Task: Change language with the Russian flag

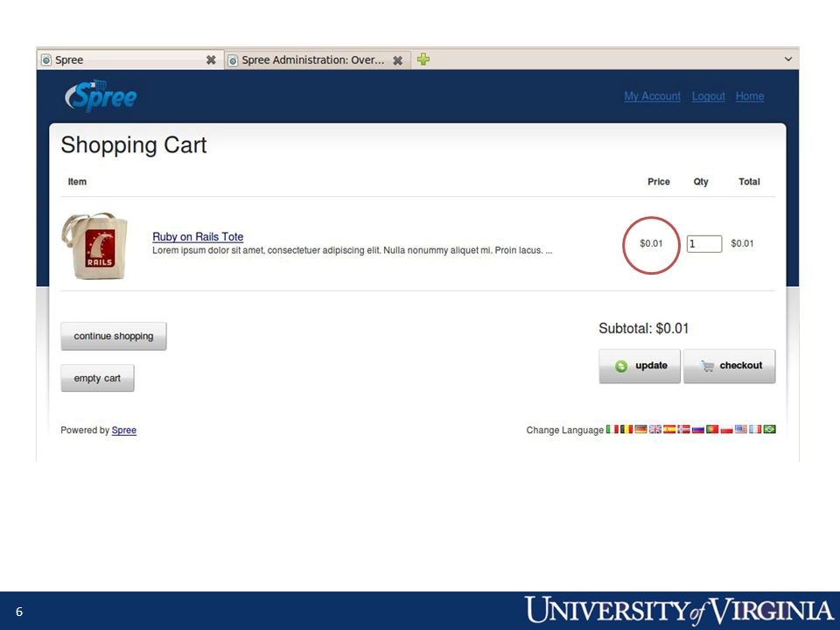Action: tap(698, 429)
